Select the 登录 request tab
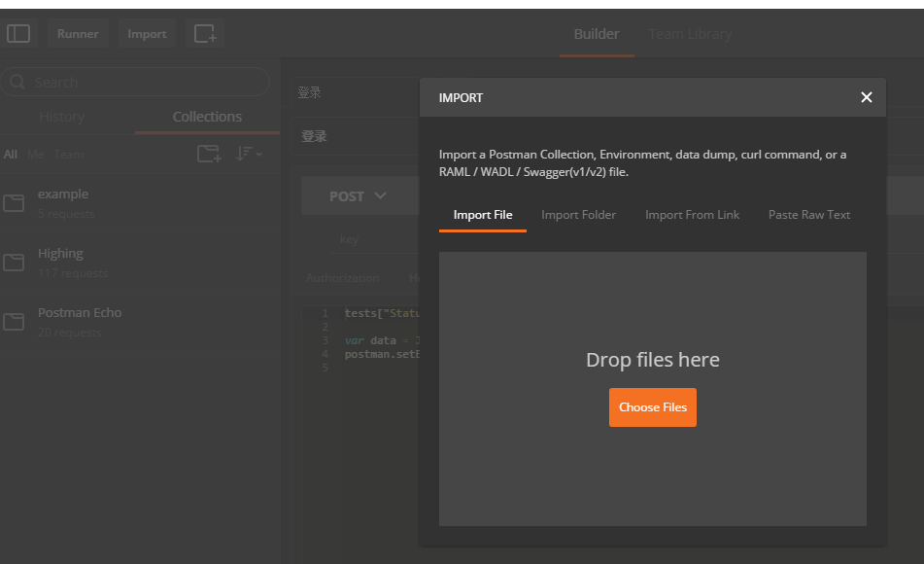The height and width of the screenshot is (564, 924). (x=309, y=92)
